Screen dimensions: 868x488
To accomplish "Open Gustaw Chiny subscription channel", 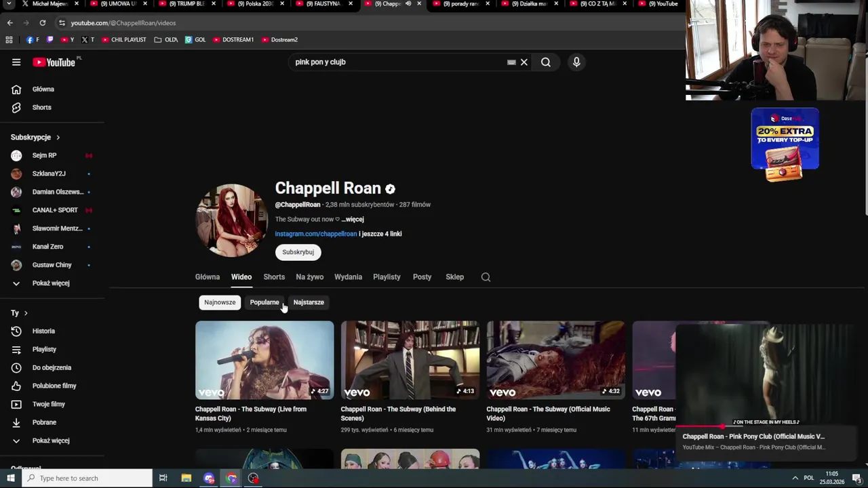I will pos(52,265).
